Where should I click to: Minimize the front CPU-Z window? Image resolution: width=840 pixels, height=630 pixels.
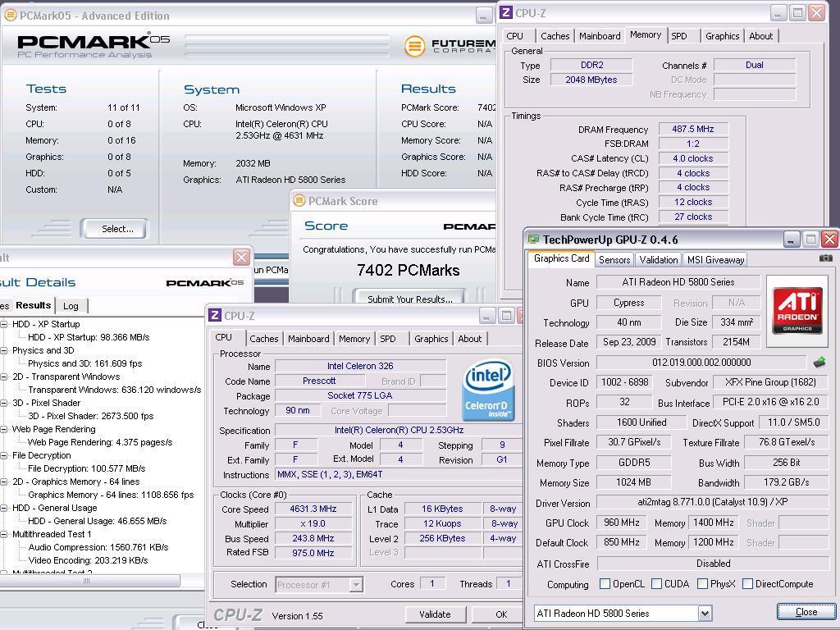point(487,316)
